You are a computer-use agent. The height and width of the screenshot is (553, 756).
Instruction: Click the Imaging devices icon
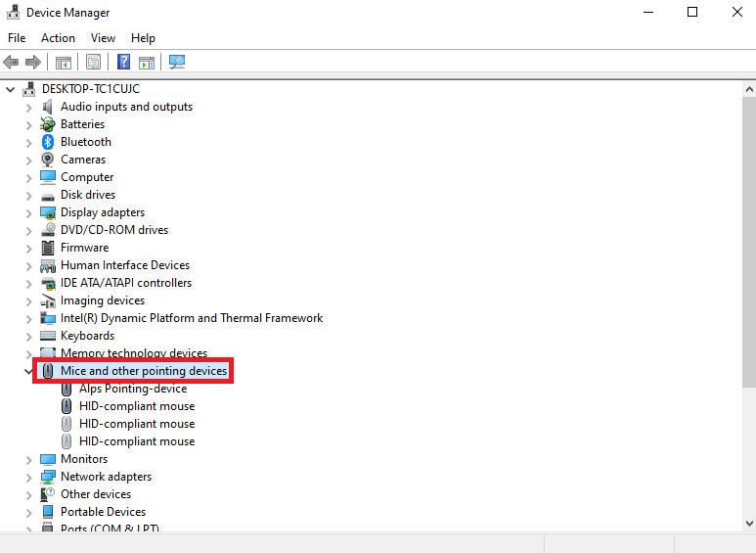48,301
